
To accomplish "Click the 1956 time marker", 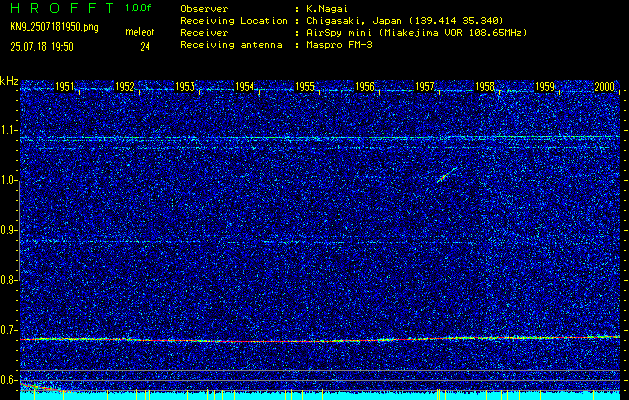I will (x=364, y=87).
